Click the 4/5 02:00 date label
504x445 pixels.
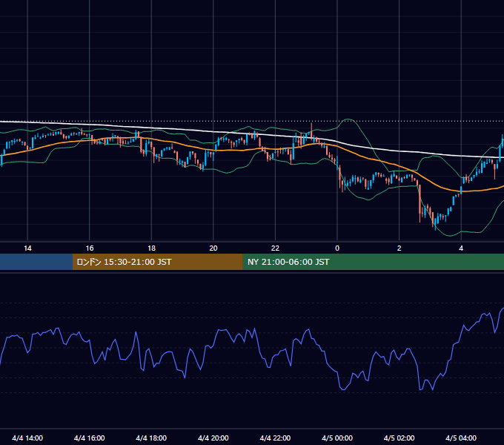click(399, 438)
